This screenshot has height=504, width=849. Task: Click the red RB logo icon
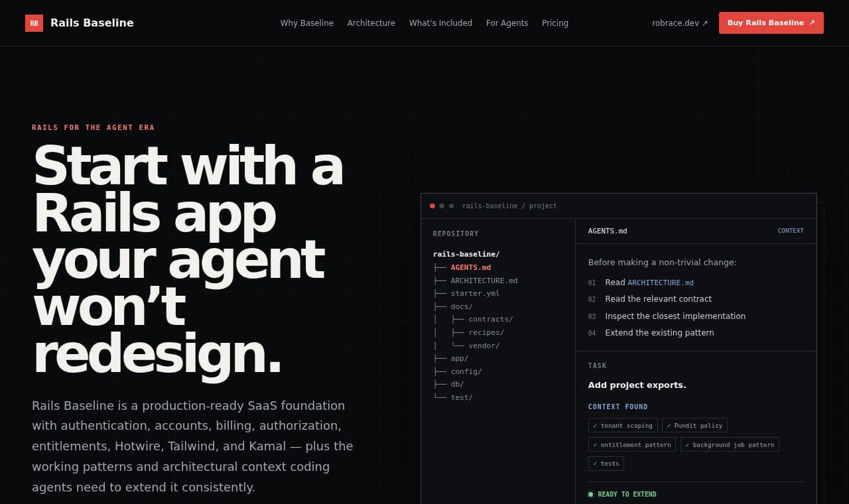click(34, 23)
